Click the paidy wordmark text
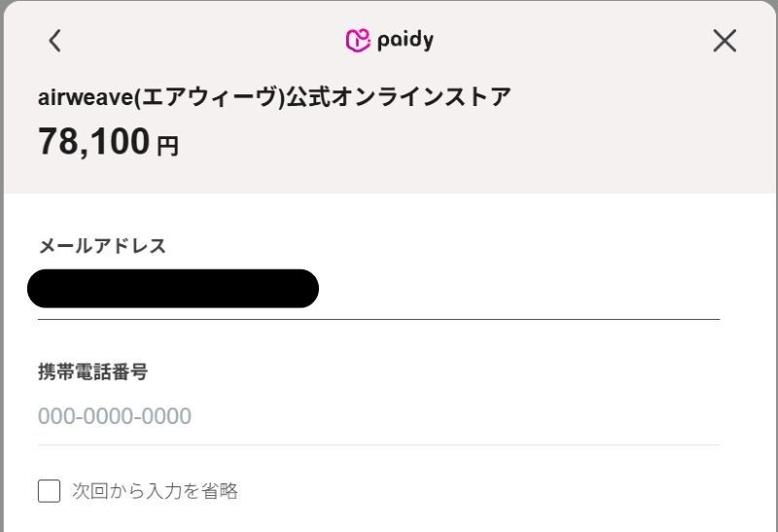This screenshot has width=778, height=532. pyautogui.click(x=405, y=40)
